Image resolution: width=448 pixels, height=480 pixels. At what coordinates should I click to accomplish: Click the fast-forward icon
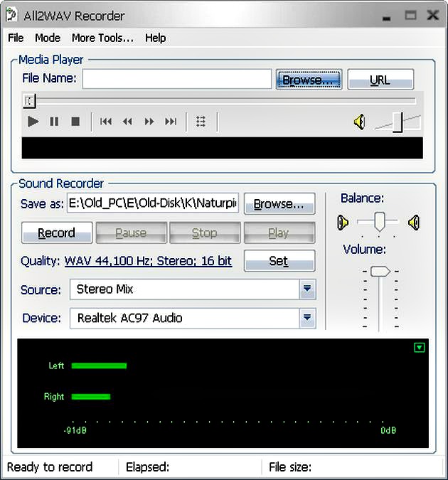pos(149,122)
